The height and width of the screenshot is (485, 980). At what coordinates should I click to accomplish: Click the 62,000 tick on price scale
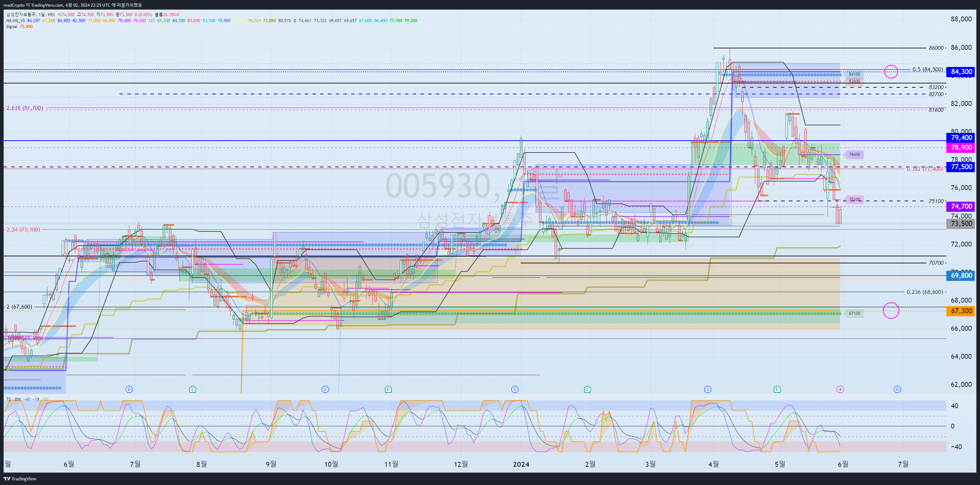coord(961,385)
